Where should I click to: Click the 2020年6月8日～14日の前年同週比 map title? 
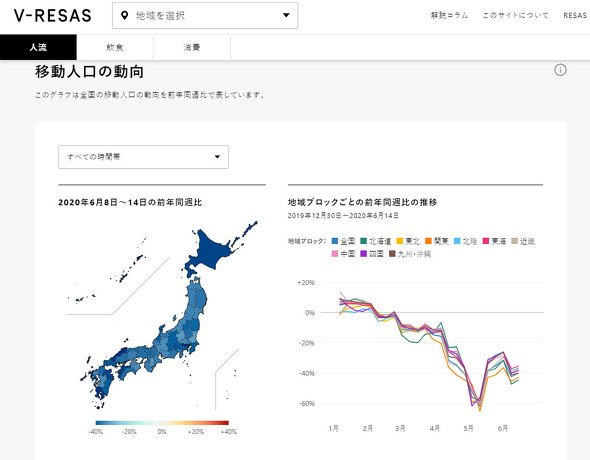tap(130, 202)
